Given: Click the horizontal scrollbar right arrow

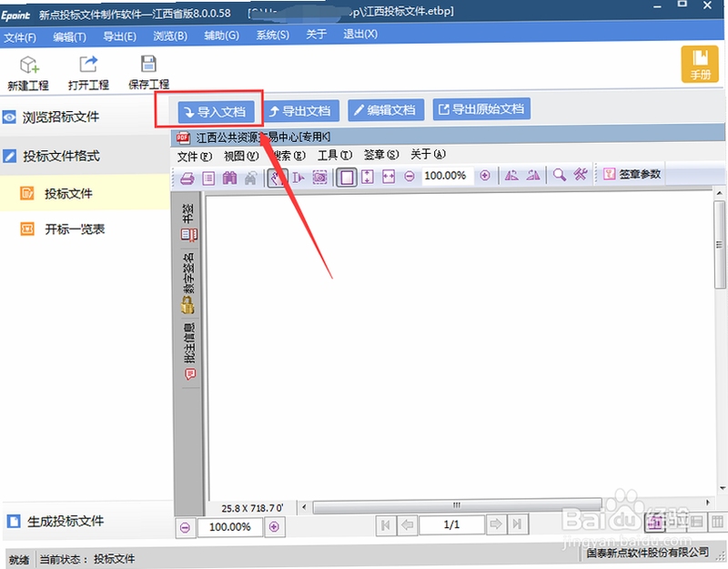Looking at the screenshot, I should click(x=708, y=503).
